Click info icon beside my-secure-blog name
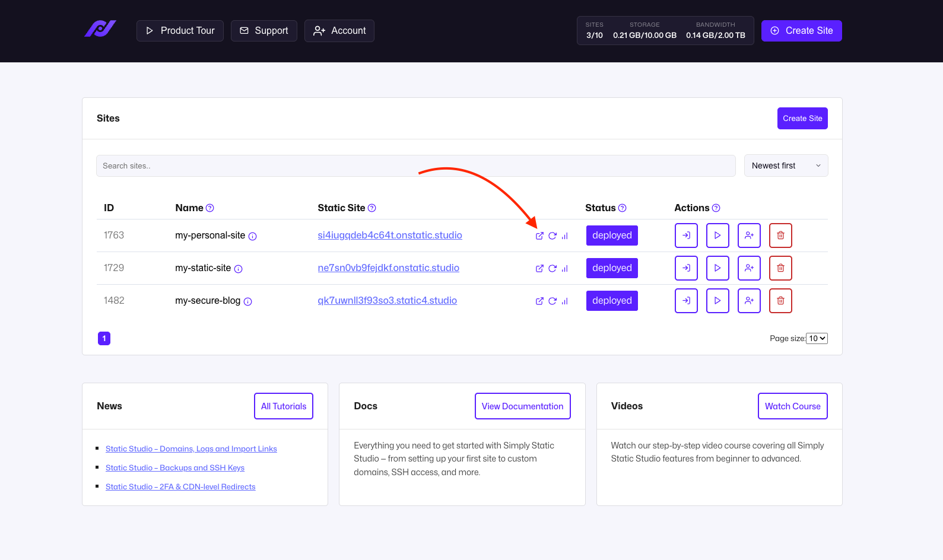This screenshot has height=560, width=943. click(x=247, y=301)
